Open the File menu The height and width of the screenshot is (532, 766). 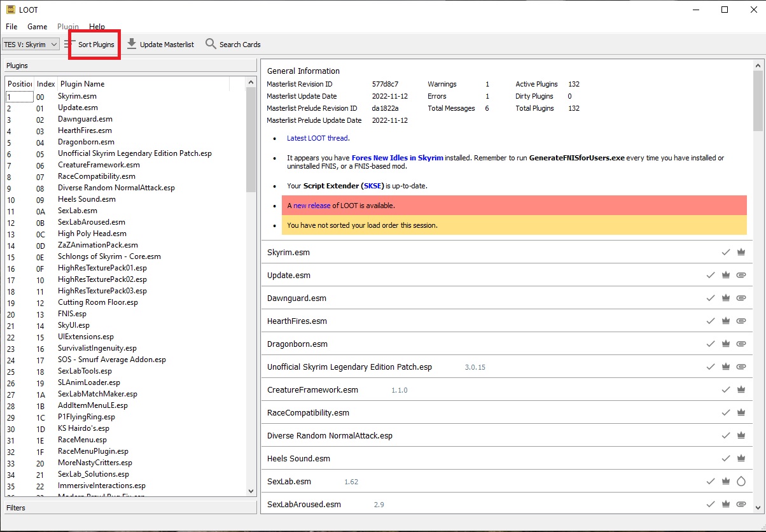point(11,27)
